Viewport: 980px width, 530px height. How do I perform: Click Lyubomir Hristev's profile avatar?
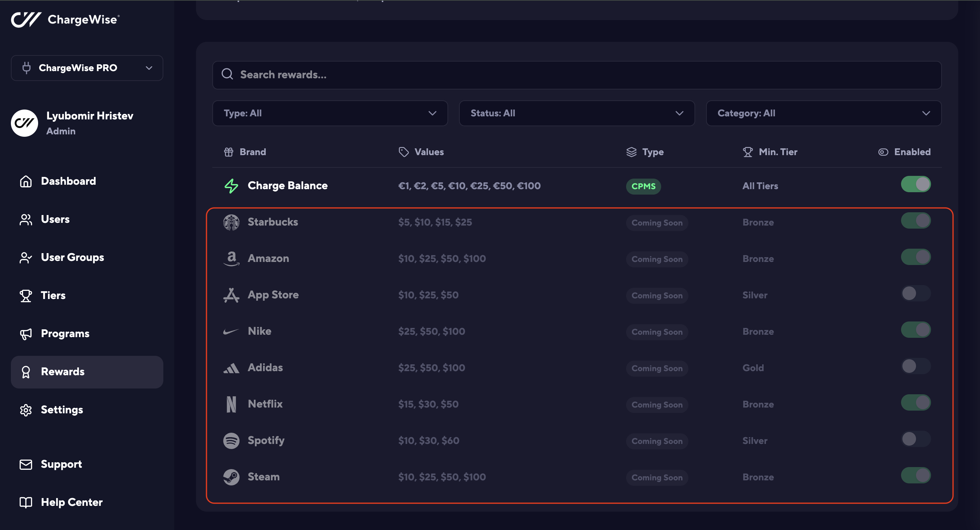24,123
